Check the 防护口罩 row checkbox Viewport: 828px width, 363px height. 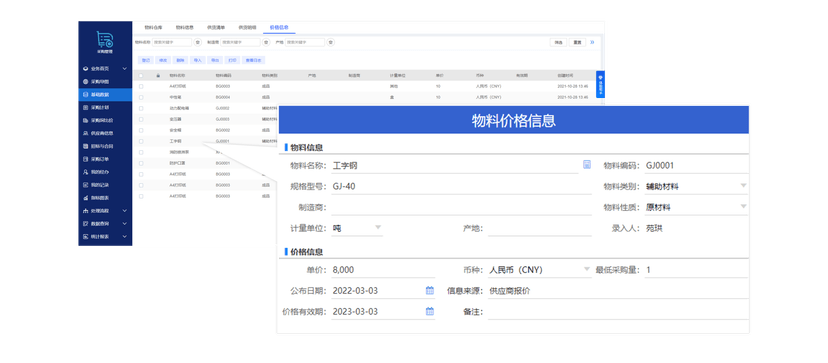tap(140, 163)
